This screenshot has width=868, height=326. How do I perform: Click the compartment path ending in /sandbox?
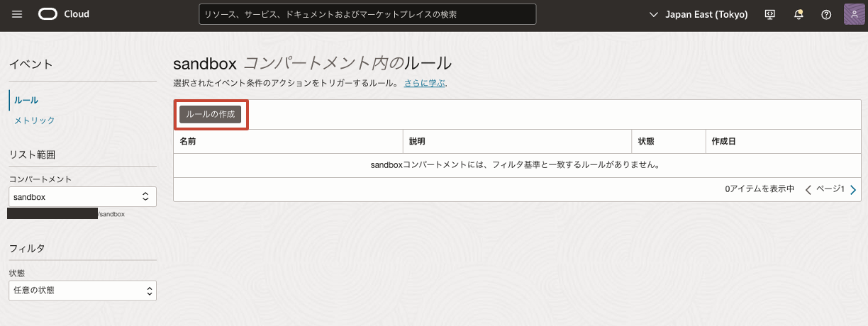(66, 213)
